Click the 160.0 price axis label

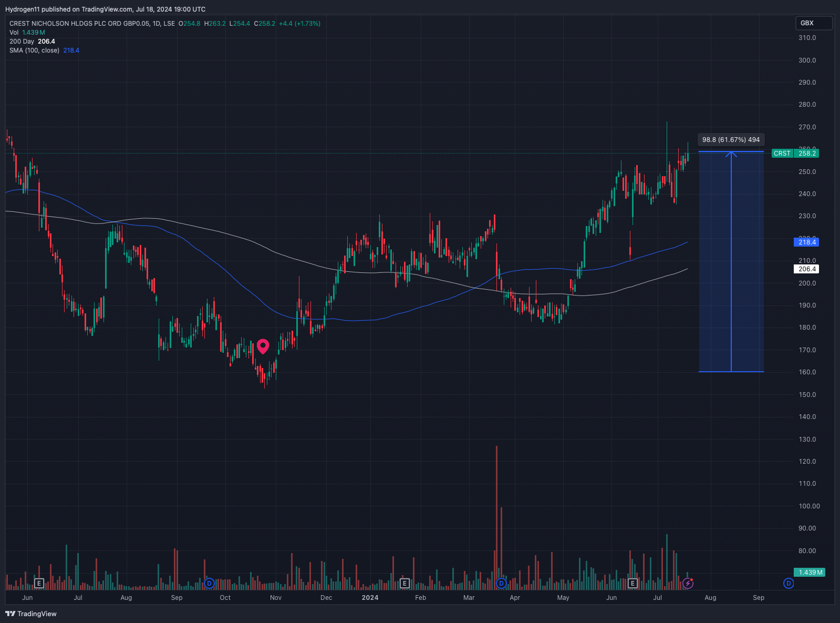tap(807, 372)
